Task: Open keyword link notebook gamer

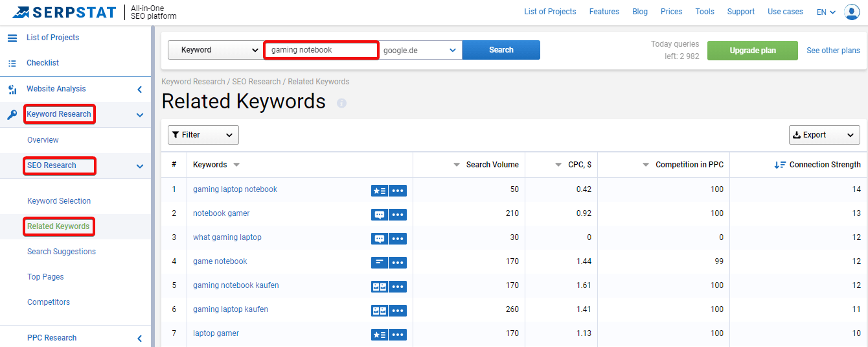Action: click(x=222, y=213)
